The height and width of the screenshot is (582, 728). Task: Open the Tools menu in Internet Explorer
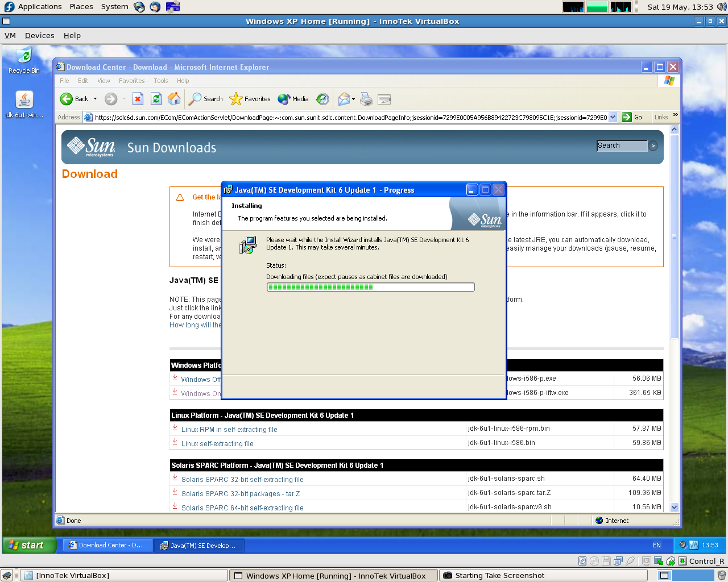(161, 81)
